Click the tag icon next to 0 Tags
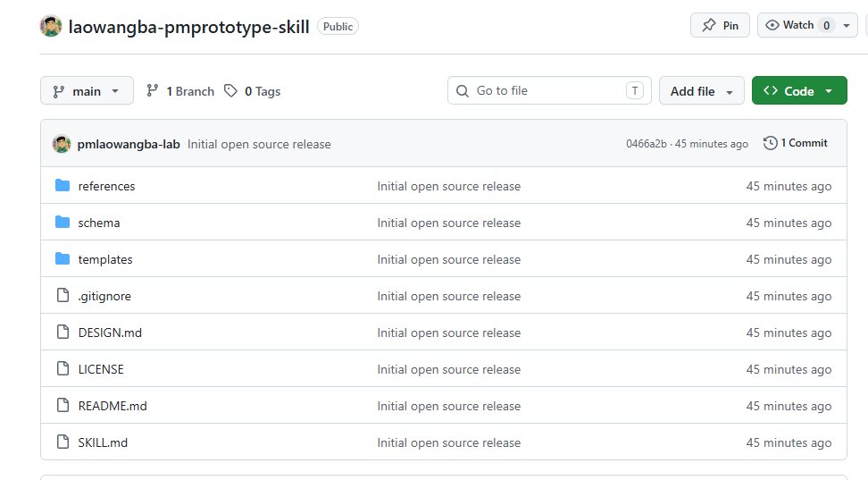The height and width of the screenshot is (480, 868). click(x=230, y=91)
